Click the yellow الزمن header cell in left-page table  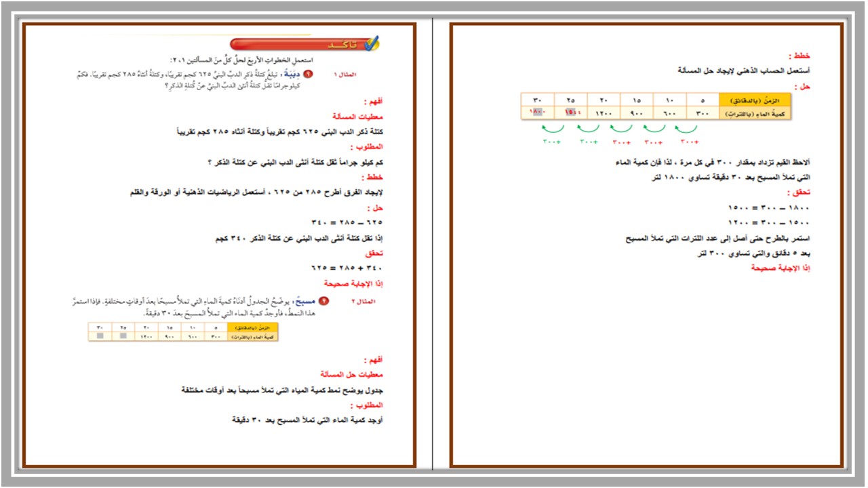253,327
